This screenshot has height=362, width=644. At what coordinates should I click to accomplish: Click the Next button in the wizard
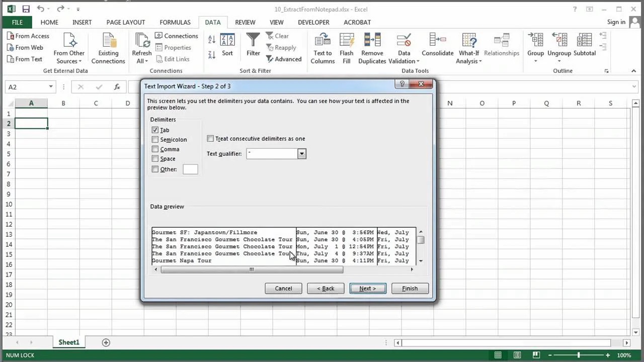coord(367,289)
